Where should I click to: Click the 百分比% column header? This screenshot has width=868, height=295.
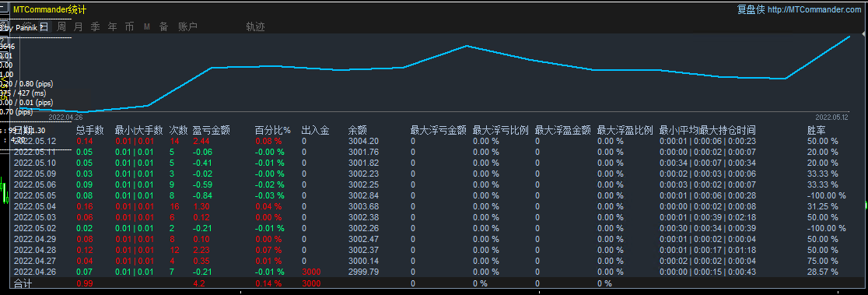(273, 131)
